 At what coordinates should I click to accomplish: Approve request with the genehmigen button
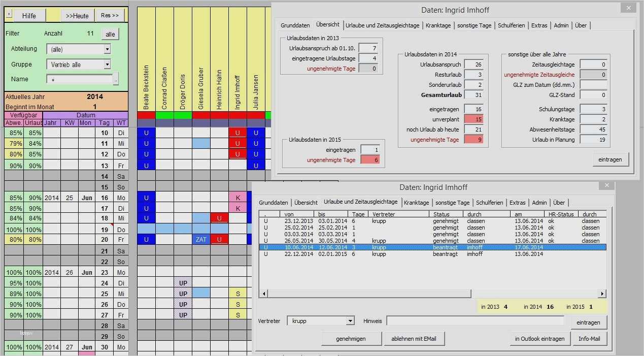[x=351, y=338]
